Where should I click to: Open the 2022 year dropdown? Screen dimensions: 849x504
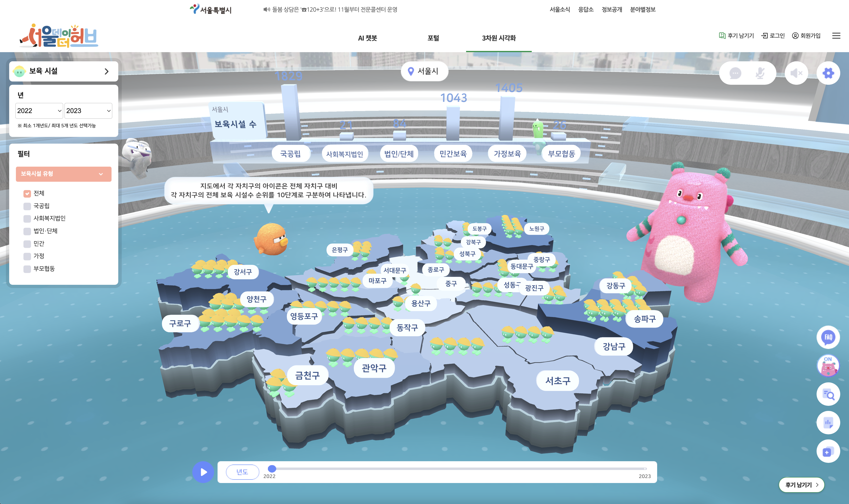coord(39,111)
